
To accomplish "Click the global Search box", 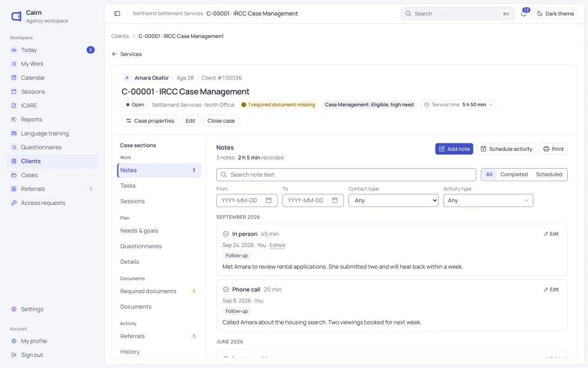I will coord(457,13).
